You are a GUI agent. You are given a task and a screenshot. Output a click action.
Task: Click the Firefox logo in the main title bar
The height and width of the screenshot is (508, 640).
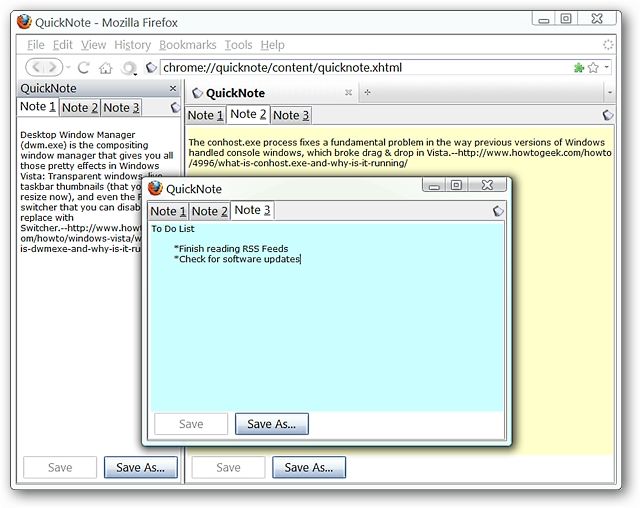point(24,22)
